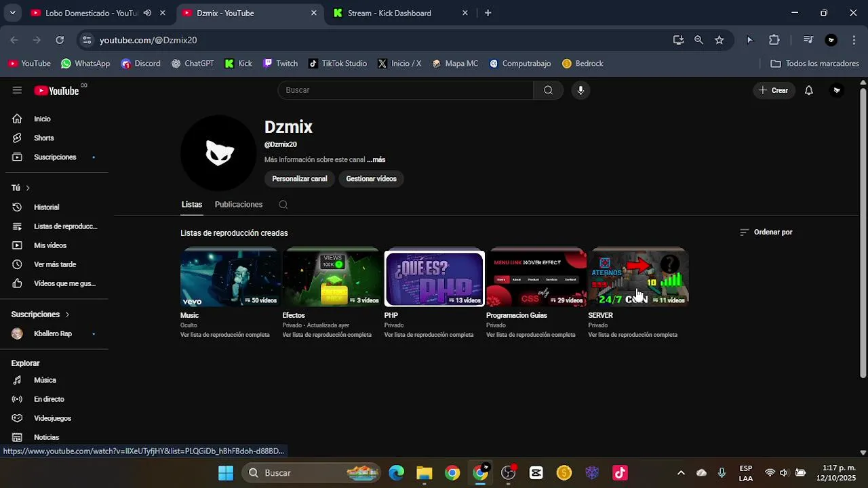Mute the Lobo Domesticado tab audio
Screen dimensions: 868x488
[x=147, y=13]
